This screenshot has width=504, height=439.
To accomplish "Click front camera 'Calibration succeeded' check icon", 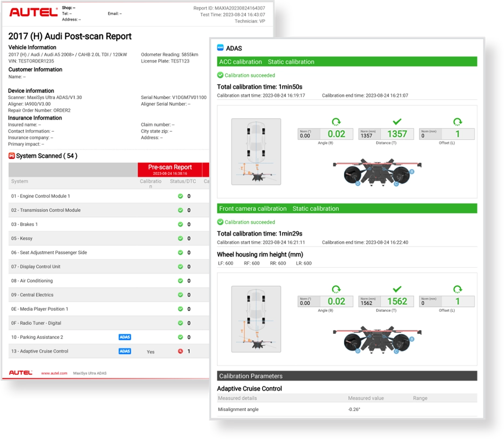I will tap(220, 222).
